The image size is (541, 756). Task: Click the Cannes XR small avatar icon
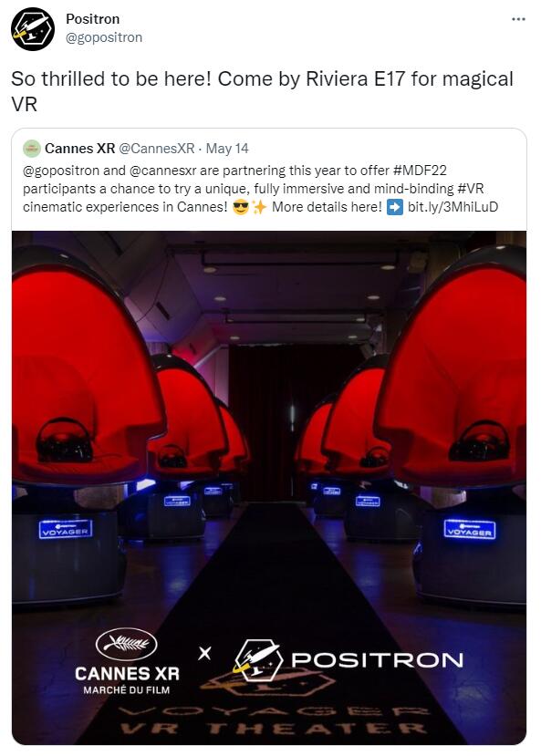pyautogui.click(x=31, y=149)
